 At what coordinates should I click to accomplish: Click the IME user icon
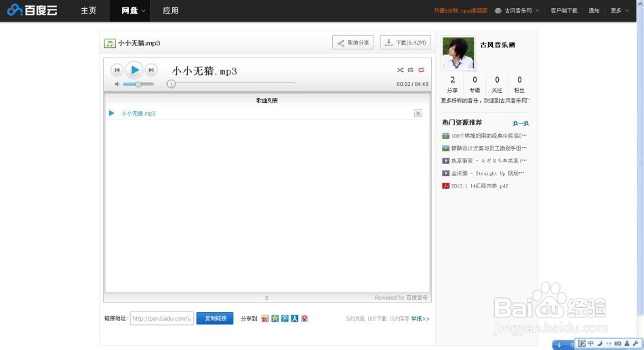[x=627, y=344]
